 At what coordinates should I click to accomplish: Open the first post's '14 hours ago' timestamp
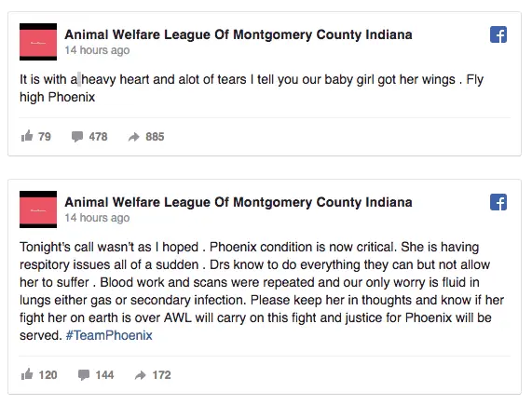(97, 50)
